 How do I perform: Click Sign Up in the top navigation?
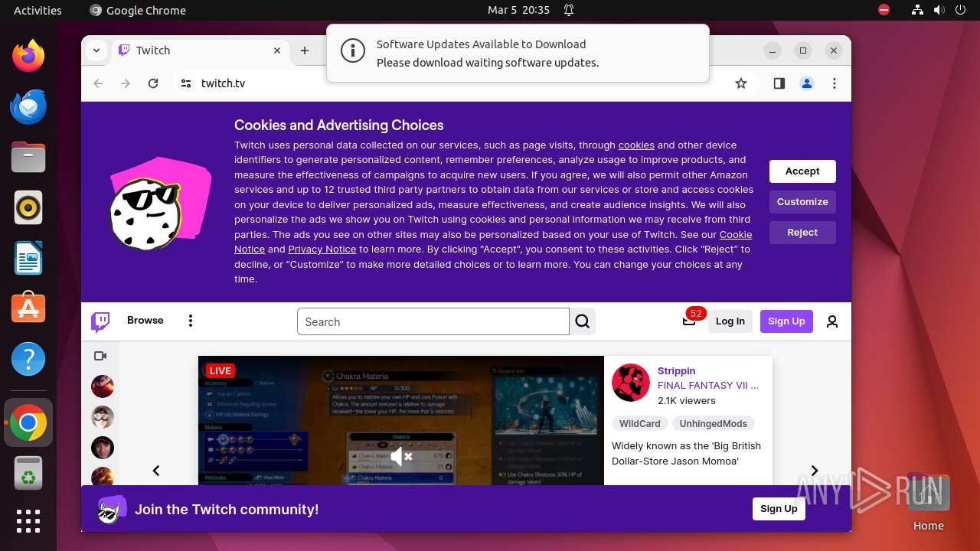click(786, 321)
